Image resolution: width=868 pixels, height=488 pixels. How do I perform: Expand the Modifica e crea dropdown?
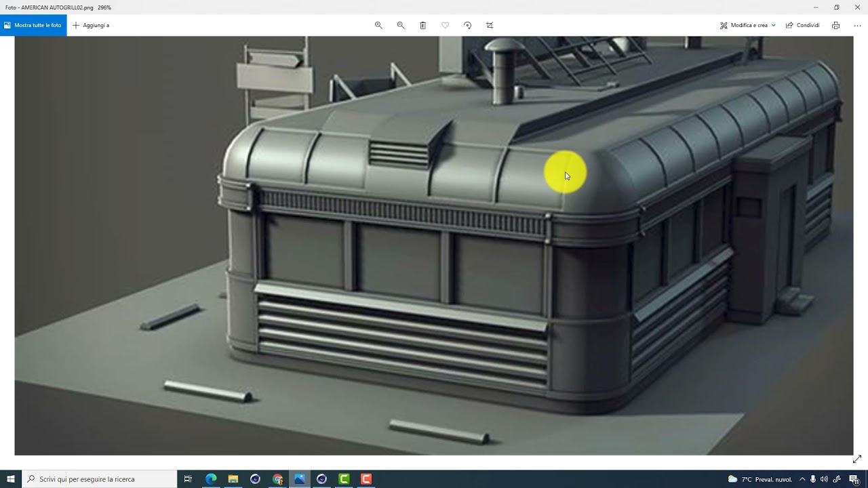click(748, 25)
